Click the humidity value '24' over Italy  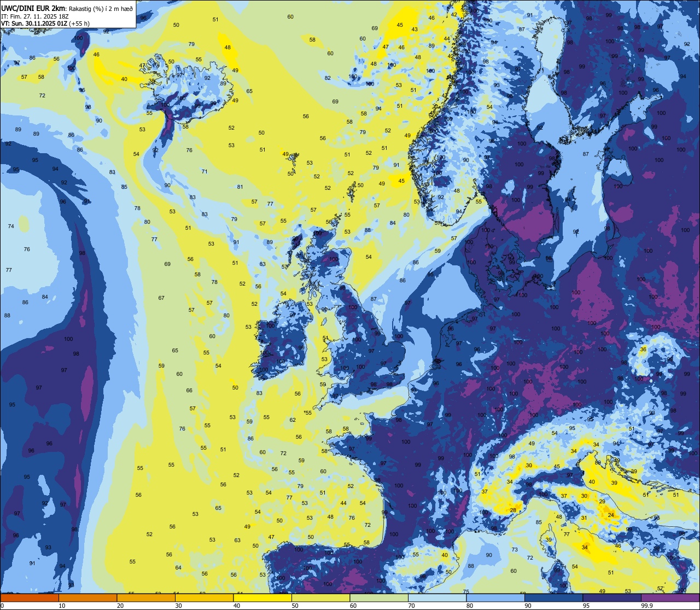[x=611, y=515]
